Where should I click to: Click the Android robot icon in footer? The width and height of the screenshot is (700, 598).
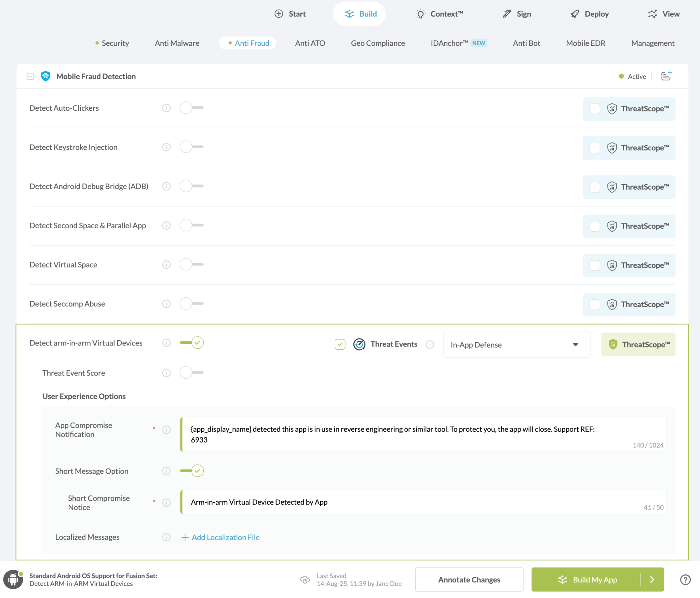click(x=13, y=579)
